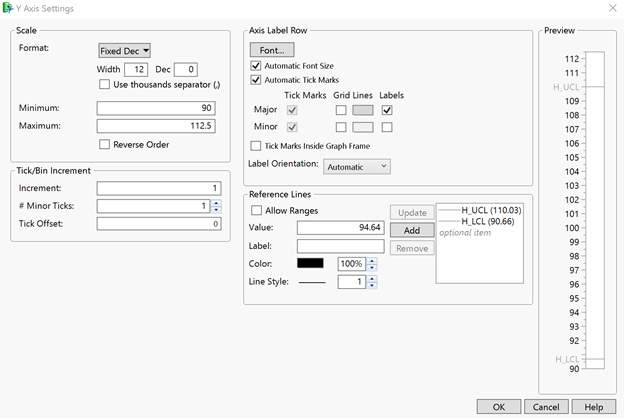Open the Fixed Dec format dropdown

(x=125, y=51)
